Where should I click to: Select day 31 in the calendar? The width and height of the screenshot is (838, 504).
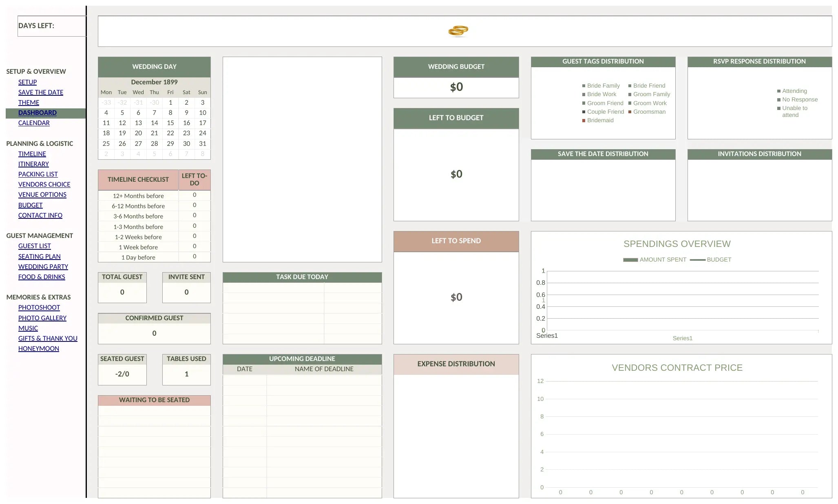[202, 143]
